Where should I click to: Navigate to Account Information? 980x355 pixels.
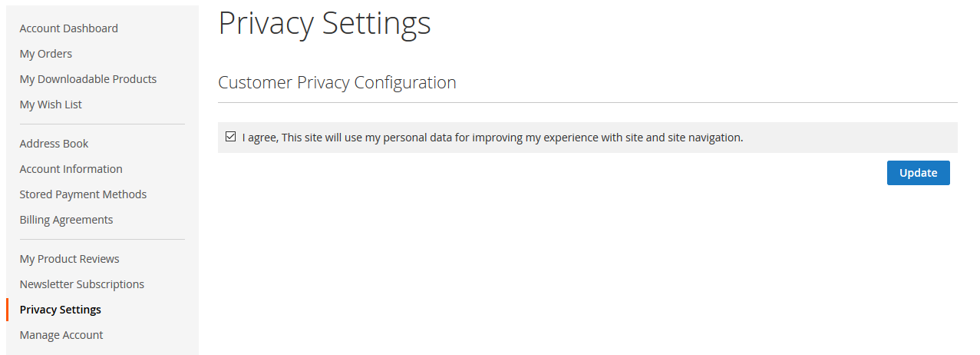click(x=71, y=169)
